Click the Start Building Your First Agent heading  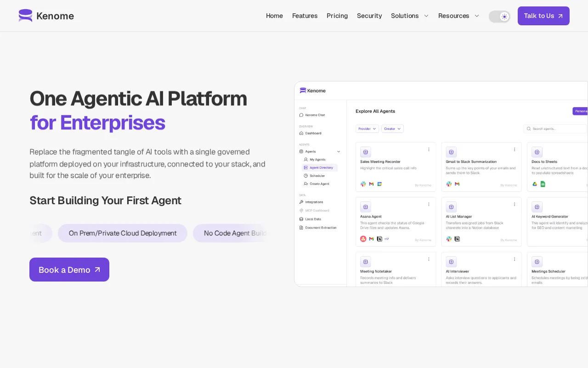105,201
